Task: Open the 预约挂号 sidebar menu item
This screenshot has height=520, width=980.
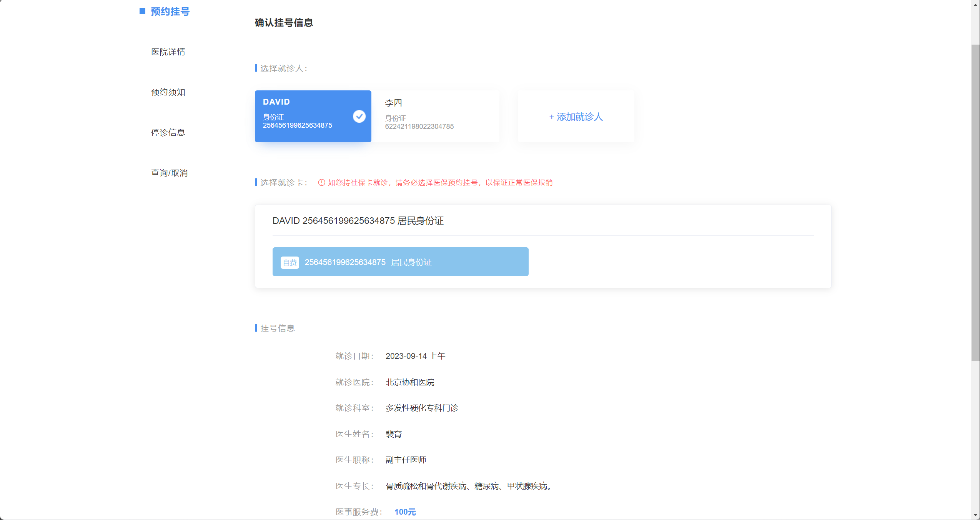Action: point(170,12)
